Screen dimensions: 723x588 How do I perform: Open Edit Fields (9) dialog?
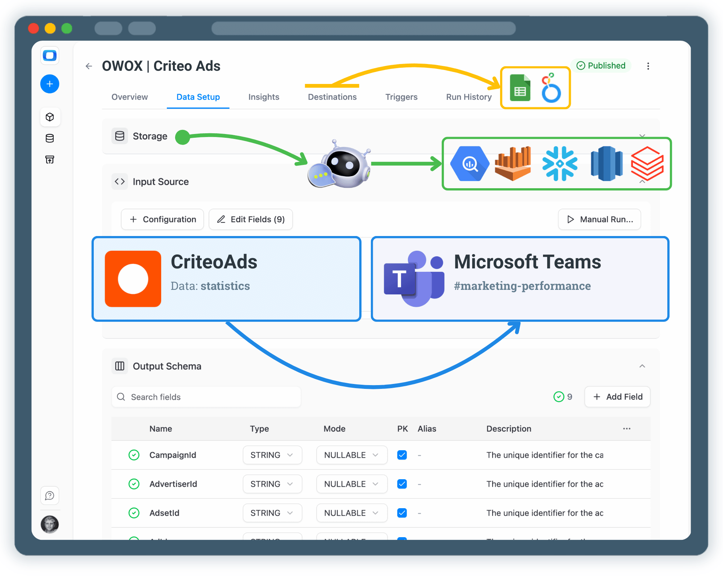250,219
